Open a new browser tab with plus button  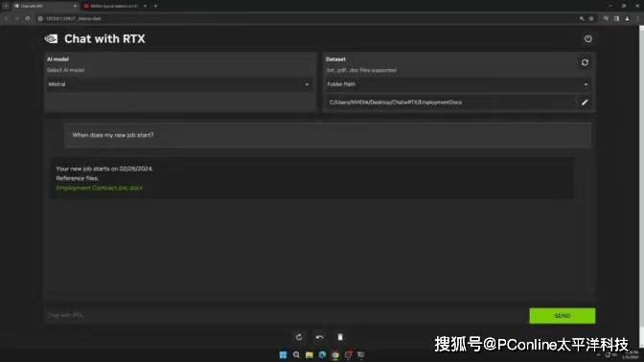click(155, 6)
